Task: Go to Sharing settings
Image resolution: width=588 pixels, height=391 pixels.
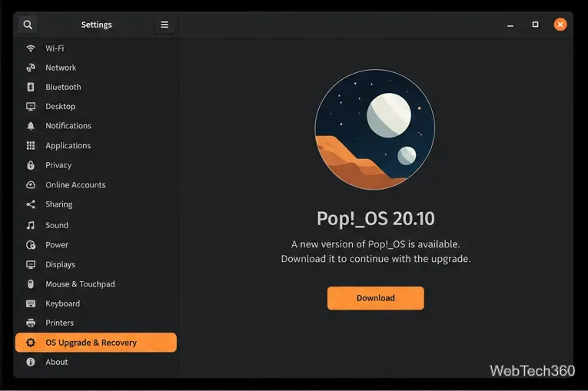Action: pyautogui.click(x=96, y=204)
